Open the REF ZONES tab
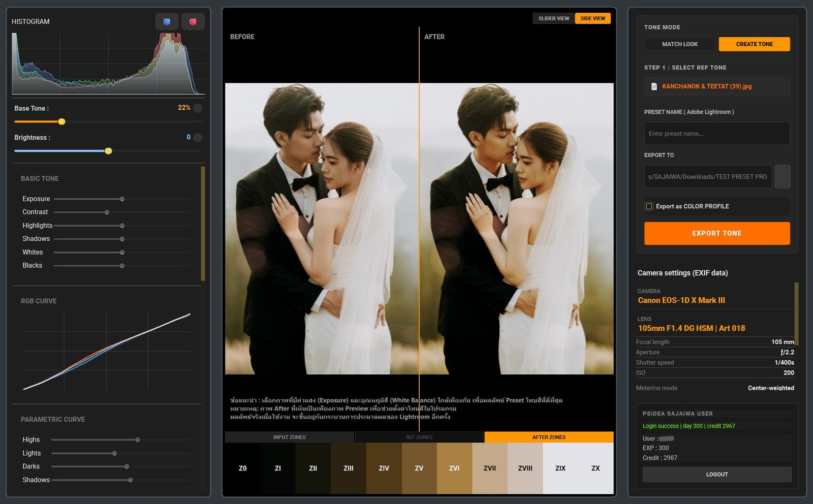 (x=418, y=437)
